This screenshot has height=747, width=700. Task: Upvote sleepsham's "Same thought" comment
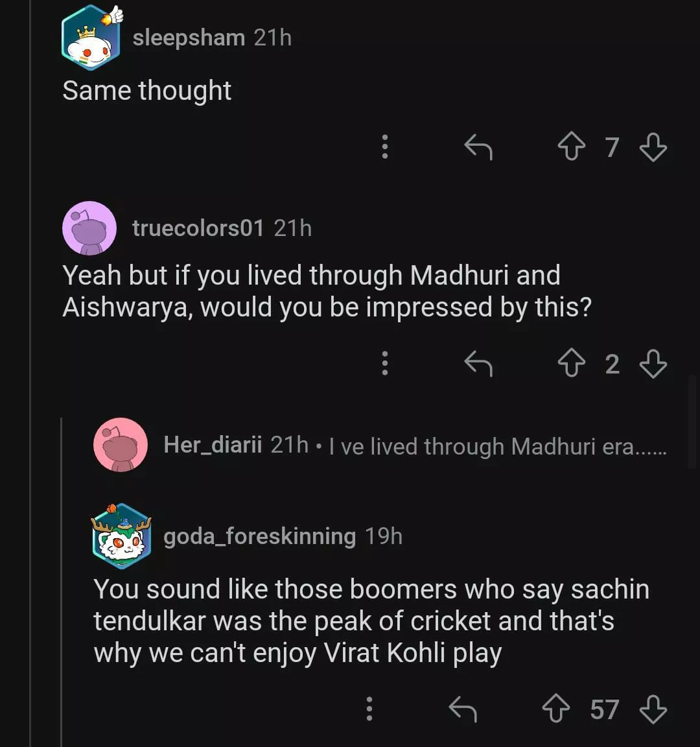[x=571, y=147]
